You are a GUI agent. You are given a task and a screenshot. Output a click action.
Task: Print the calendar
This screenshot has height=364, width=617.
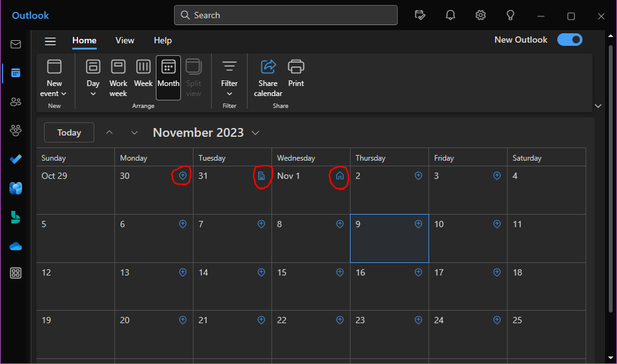296,73
